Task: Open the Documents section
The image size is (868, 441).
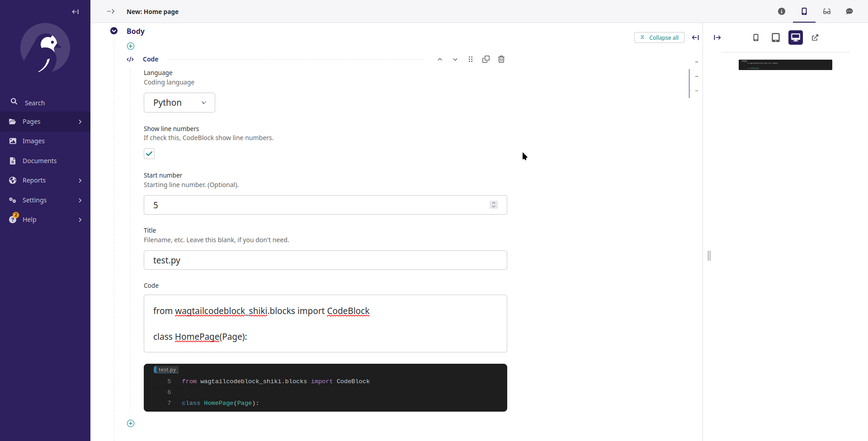Action: tap(40, 161)
